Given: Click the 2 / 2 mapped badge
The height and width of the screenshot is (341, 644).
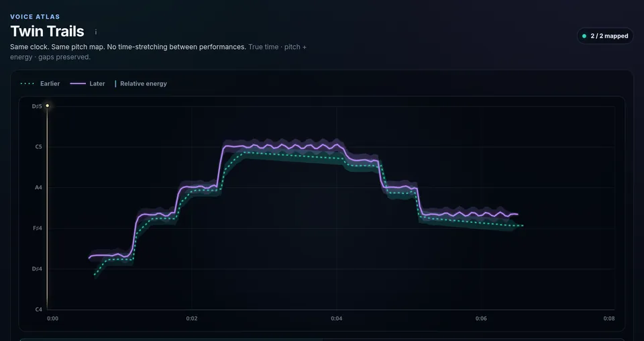Looking at the screenshot, I should coord(605,36).
